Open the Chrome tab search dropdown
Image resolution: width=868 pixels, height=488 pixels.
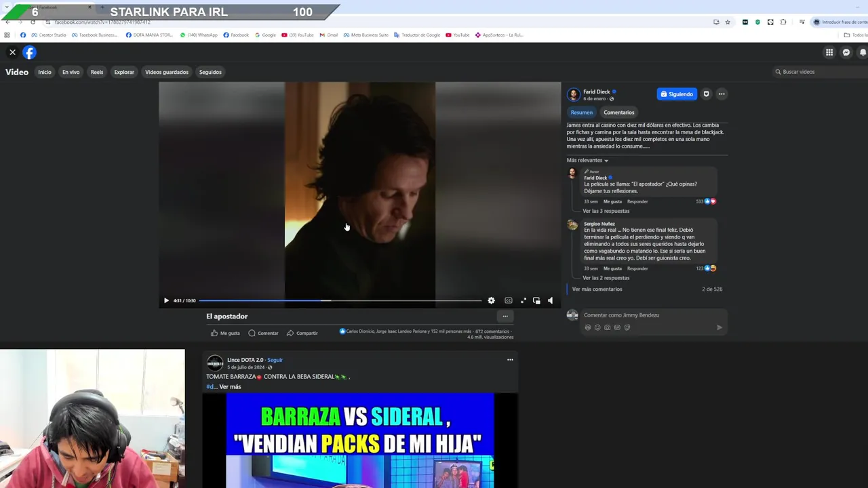pos(7,7)
